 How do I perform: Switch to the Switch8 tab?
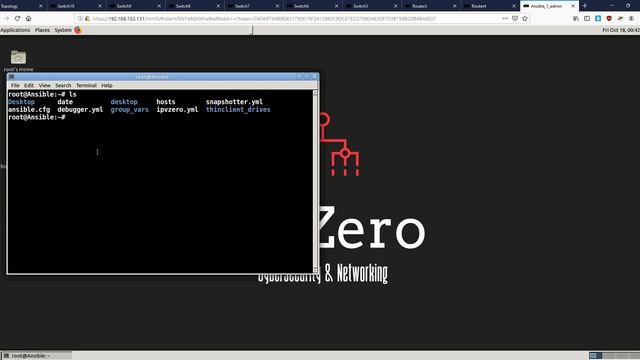tap(194, 6)
